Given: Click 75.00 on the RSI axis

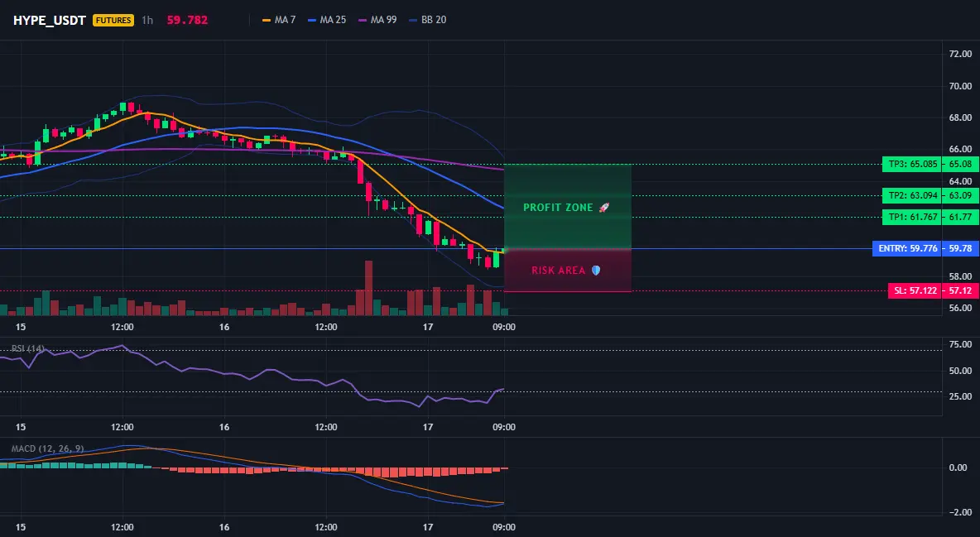Looking at the screenshot, I should pos(960,344).
